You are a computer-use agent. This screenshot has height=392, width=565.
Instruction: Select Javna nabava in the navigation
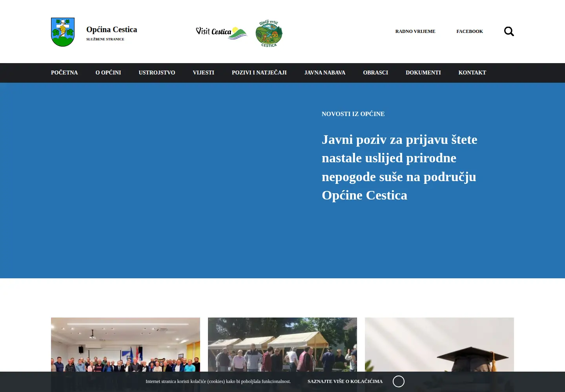pos(325,73)
